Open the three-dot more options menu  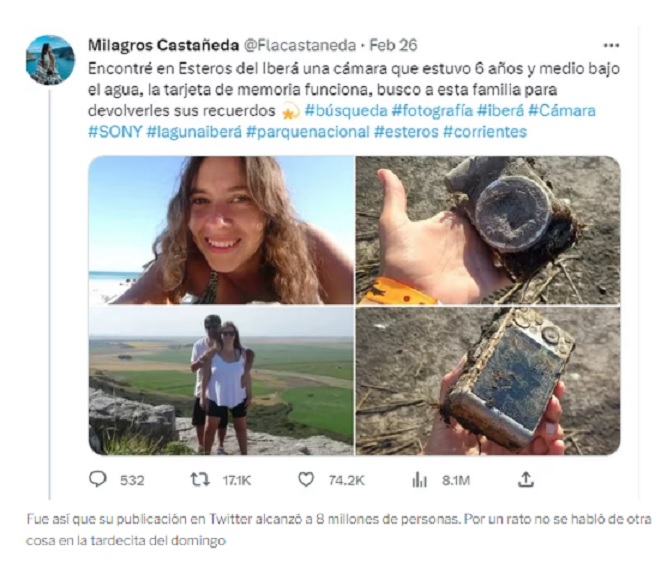tap(611, 45)
